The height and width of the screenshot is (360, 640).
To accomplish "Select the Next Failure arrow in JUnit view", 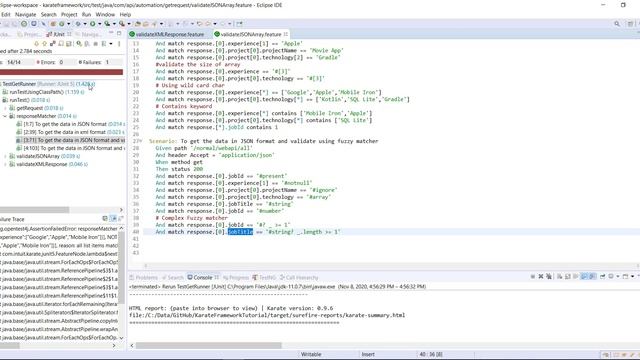I will [x=36, y=44].
